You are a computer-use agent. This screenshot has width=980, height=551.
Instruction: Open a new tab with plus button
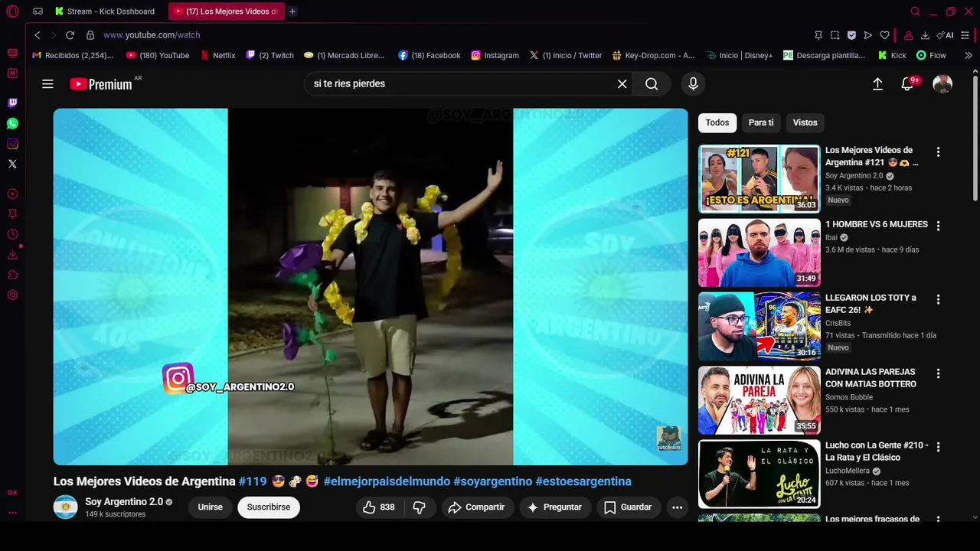point(292,11)
